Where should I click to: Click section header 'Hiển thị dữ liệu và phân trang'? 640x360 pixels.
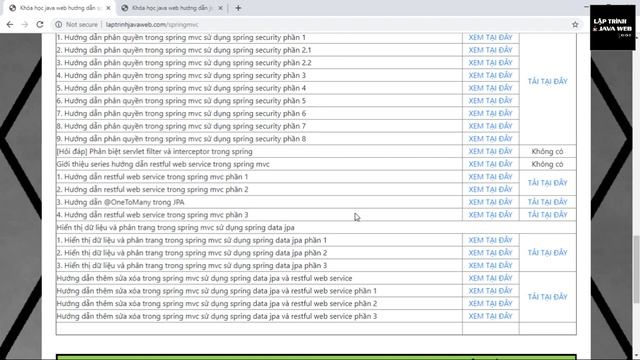176,227
